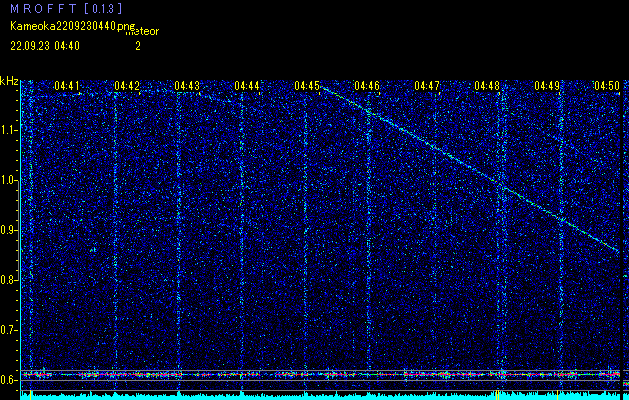Click the 04:49 time marker
This screenshot has height=400, width=629.
(x=547, y=86)
